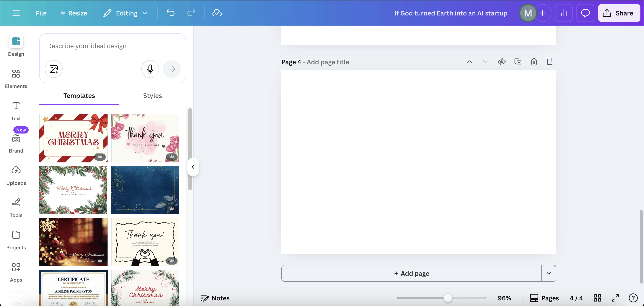Toggle hide page eye icon
The height and width of the screenshot is (306, 644).
click(x=502, y=62)
